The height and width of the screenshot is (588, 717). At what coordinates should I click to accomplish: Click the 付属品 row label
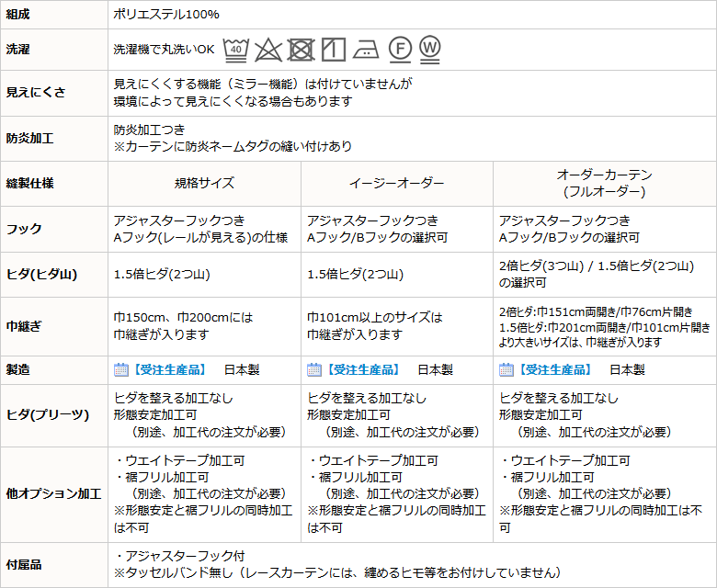click(x=24, y=564)
